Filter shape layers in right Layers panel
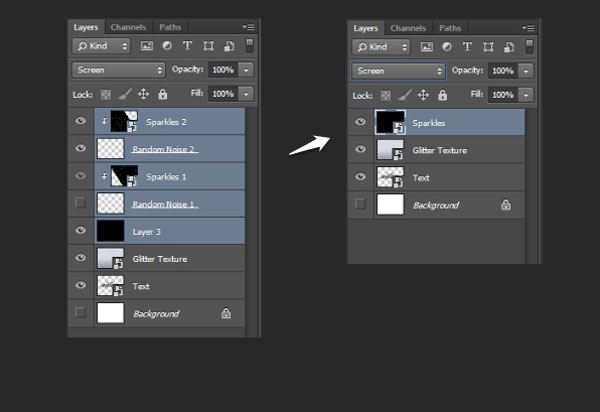Screen dimensions: 600x412 click(488, 47)
